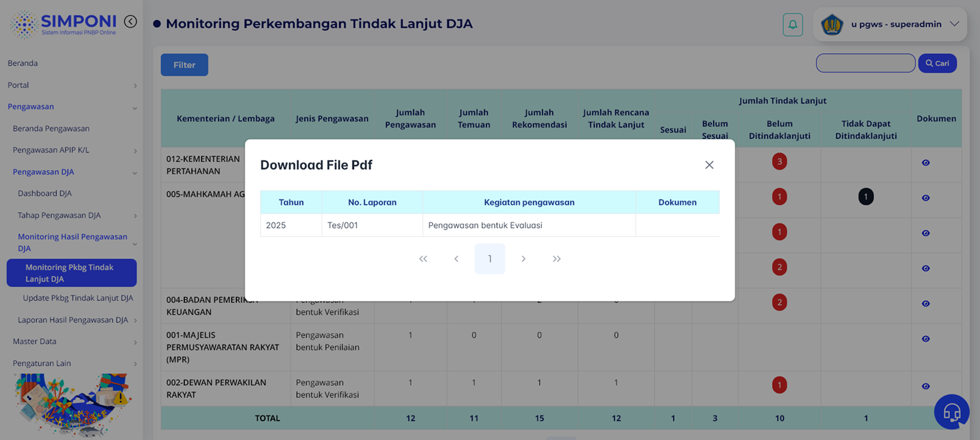Click the user profile avatar emblem
Viewport: 980px width, 440px height.
point(831,24)
